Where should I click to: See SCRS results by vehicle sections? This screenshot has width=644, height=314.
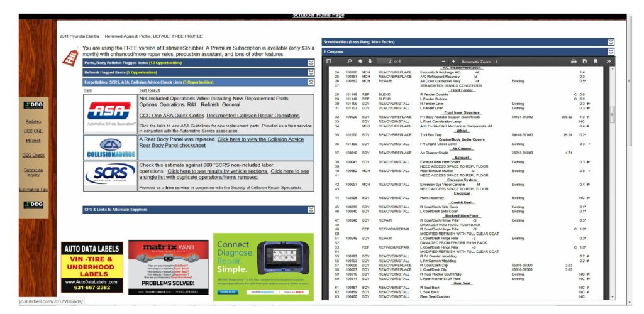[x=218, y=171]
